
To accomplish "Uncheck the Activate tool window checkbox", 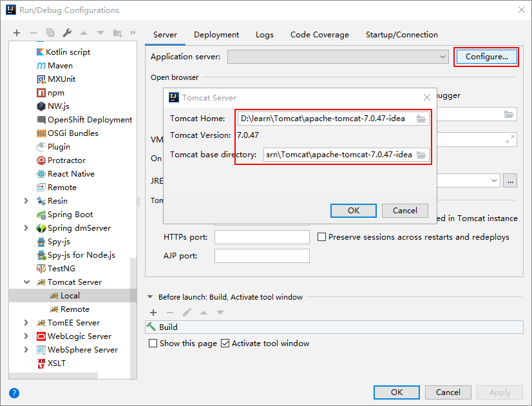I will point(225,343).
